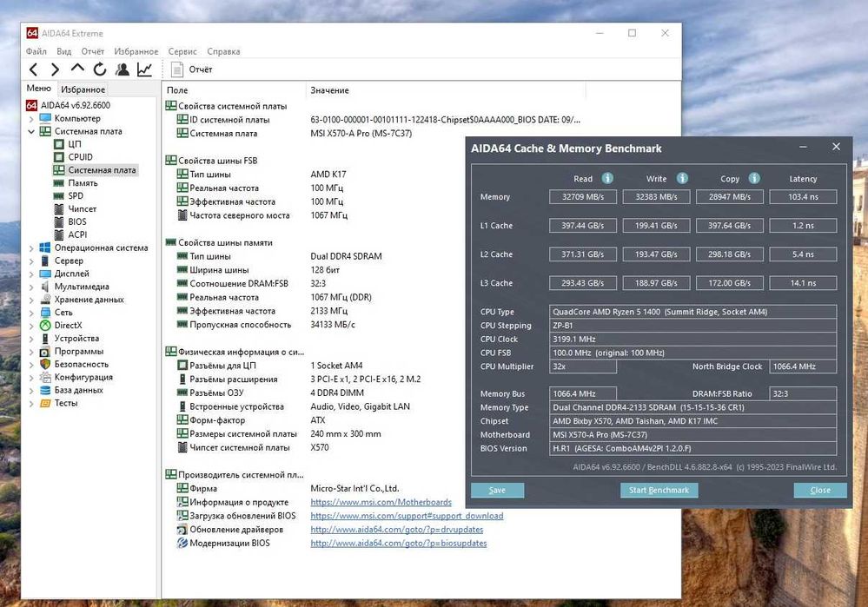Screen dimensions: 868x607
Task: Click the Forward arrow in AIDA64 toolbar
Action: click(55, 69)
